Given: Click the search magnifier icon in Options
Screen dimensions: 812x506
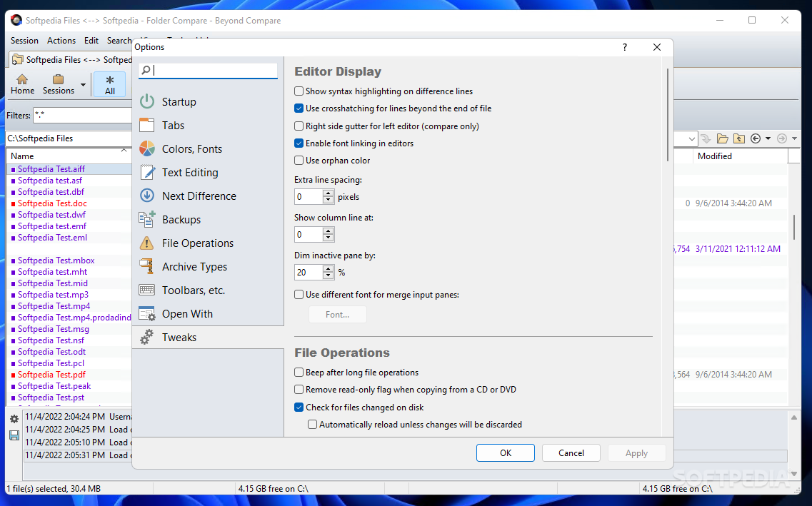Looking at the screenshot, I should (x=146, y=70).
